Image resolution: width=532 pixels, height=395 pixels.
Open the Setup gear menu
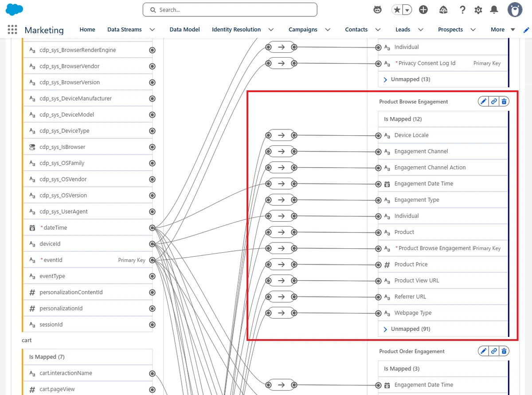[x=478, y=10]
